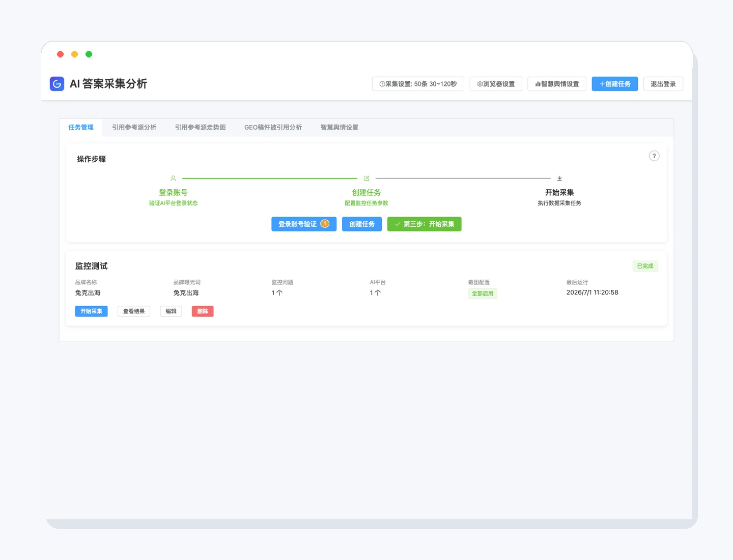
Task: Click the 2026/7/1 11:20:58 timestamp
Action: (593, 292)
